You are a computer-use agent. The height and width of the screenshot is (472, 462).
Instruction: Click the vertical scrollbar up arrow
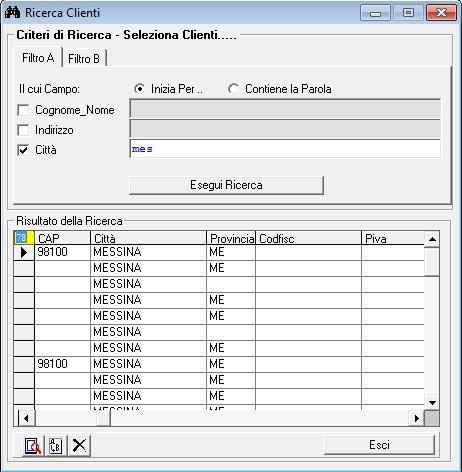point(432,239)
